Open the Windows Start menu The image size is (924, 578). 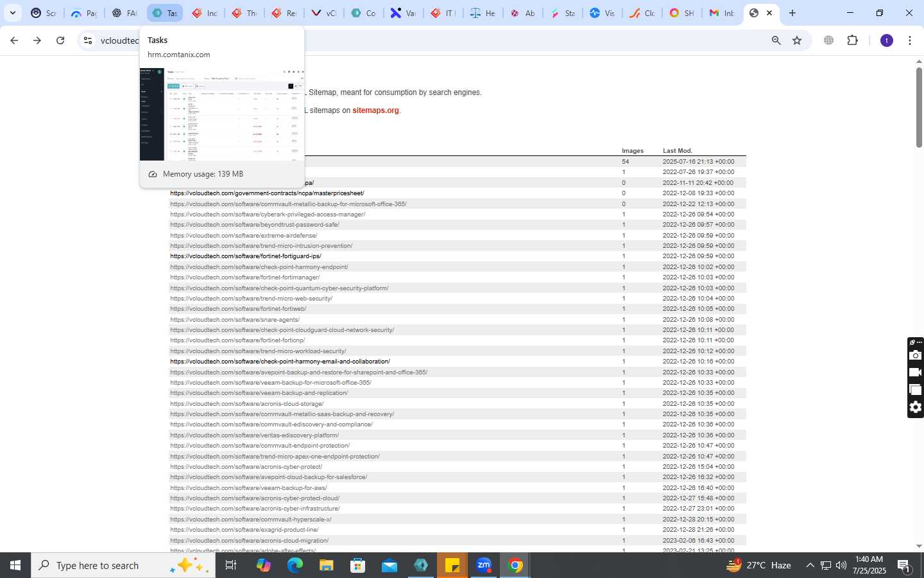(x=15, y=565)
